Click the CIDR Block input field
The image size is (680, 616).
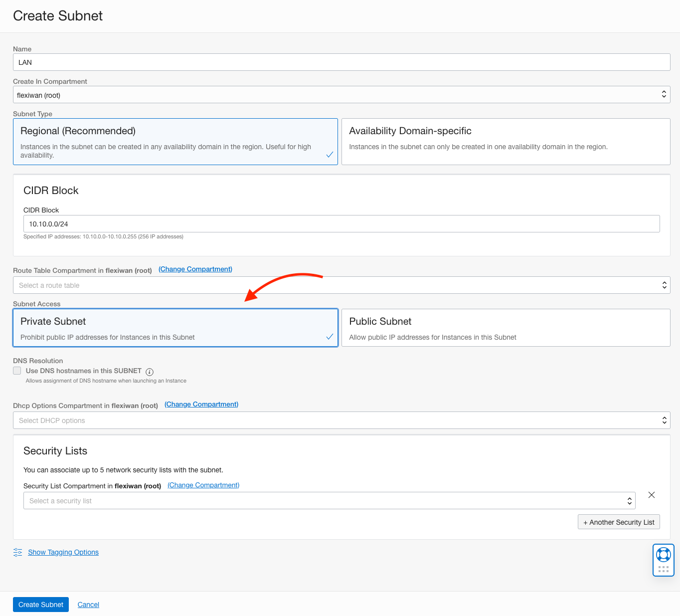point(341,224)
